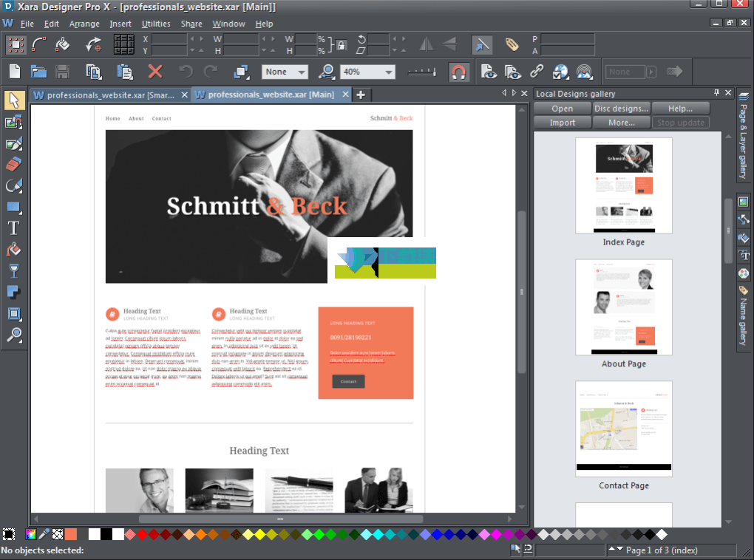Expand the None quality dropdown
This screenshot has width=754, height=560.
(302, 72)
